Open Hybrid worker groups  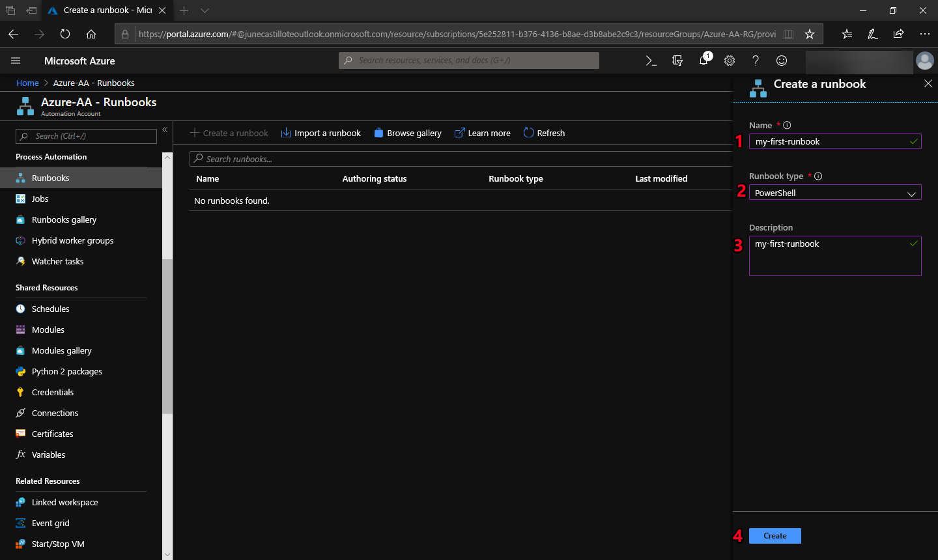click(x=20, y=240)
